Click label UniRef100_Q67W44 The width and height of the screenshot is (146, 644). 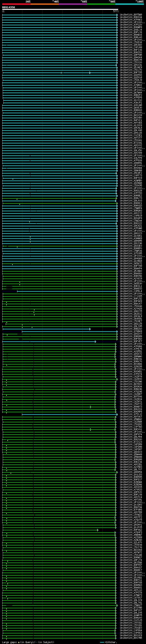[x=131, y=93]
